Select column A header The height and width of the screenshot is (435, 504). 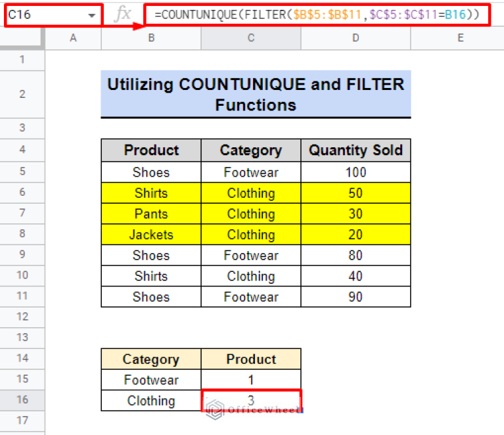[x=73, y=38]
